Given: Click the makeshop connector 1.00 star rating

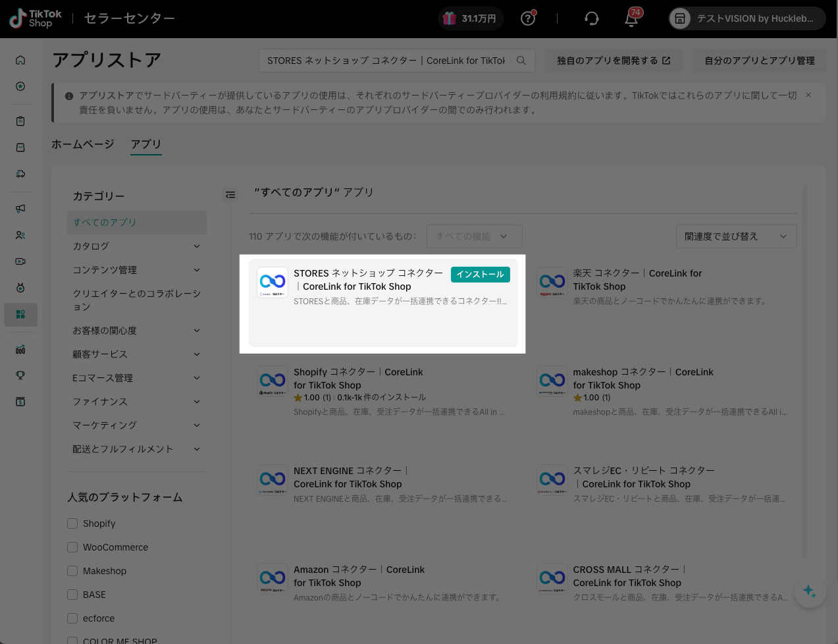Looking at the screenshot, I should [x=592, y=398].
